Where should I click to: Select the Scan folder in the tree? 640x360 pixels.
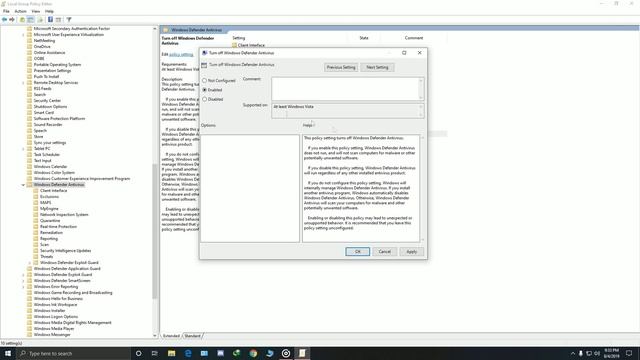point(44,245)
